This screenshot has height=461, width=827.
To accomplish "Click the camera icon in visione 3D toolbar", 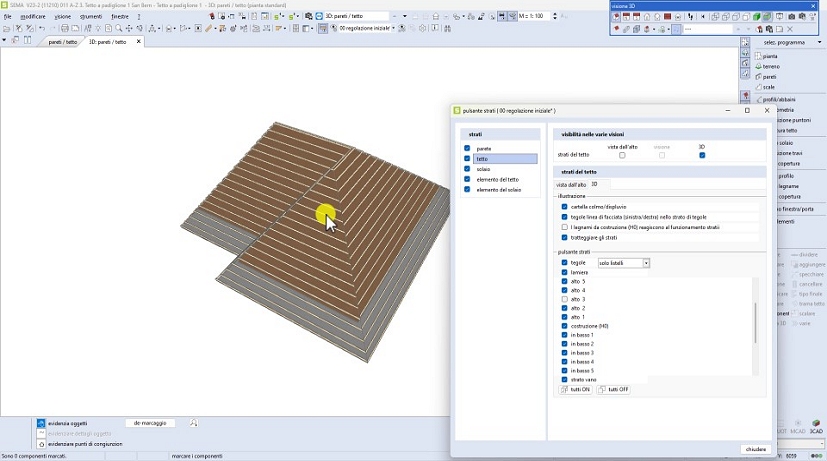I will 791,17.
